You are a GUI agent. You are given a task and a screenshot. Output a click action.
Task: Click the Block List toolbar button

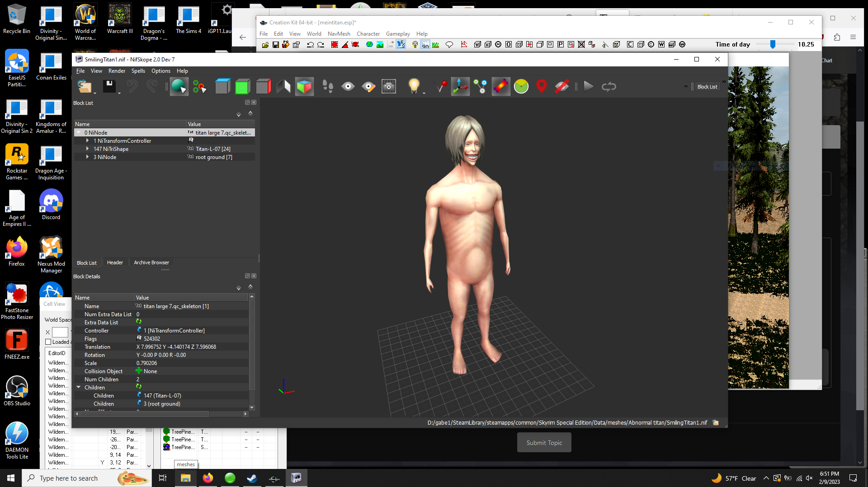[707, 87]
